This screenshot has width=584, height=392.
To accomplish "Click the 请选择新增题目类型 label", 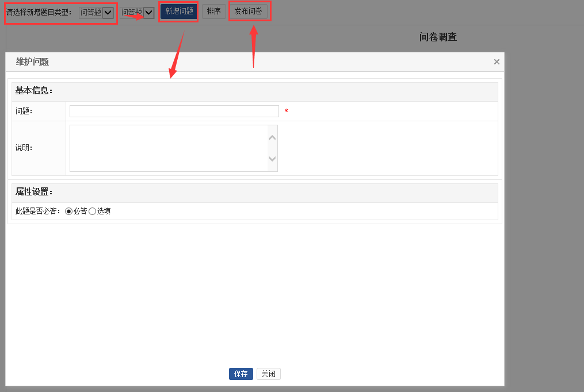I will click(x=39, y=13).
